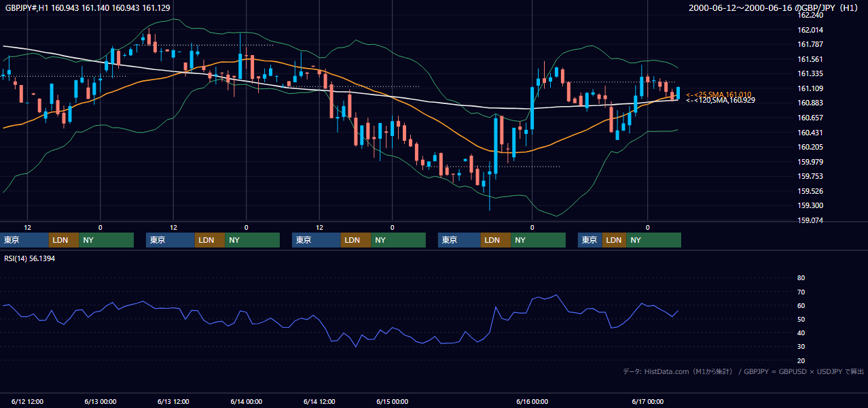Click price axis value 159.753

[810, 176]
